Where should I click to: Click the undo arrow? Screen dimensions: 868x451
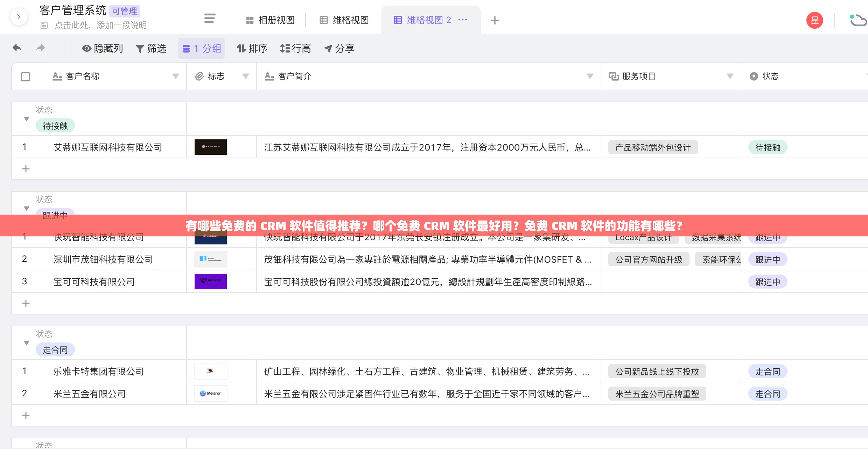tap(16, 48)
